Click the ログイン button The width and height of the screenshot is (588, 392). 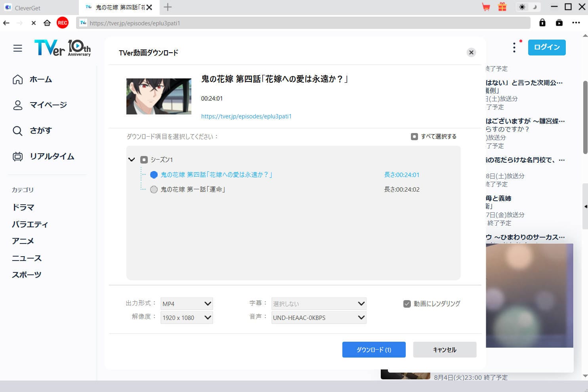(547, 47)
